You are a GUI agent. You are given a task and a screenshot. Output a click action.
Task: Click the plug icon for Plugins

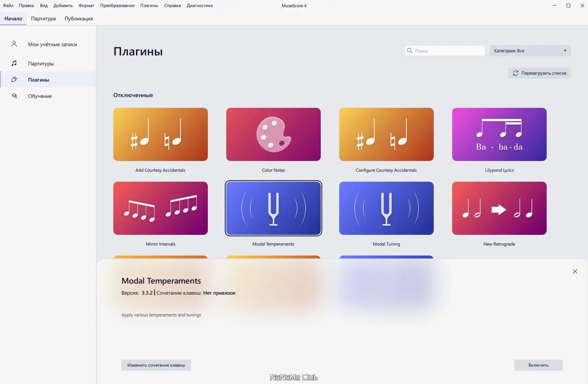pyautogui.click(x=14, y=79)
